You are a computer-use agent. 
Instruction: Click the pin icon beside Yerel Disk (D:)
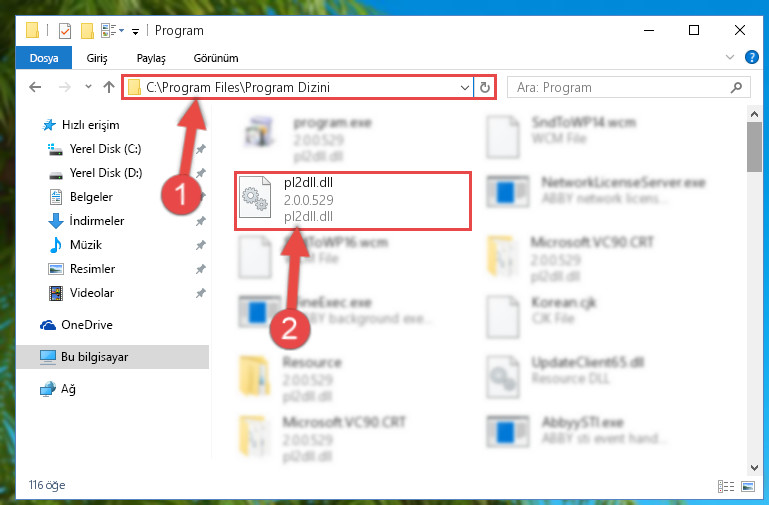201,173
